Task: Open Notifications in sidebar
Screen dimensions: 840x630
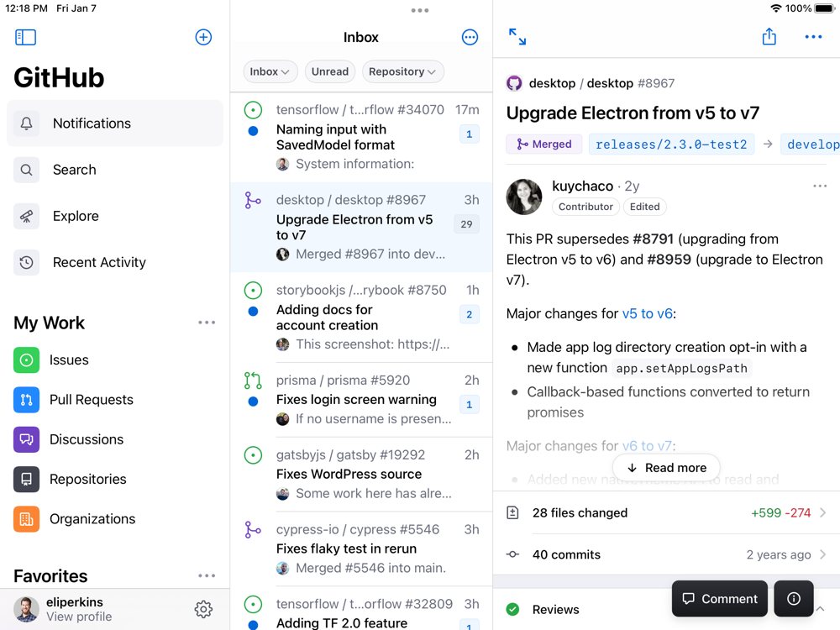Action: tap(114, 123)
